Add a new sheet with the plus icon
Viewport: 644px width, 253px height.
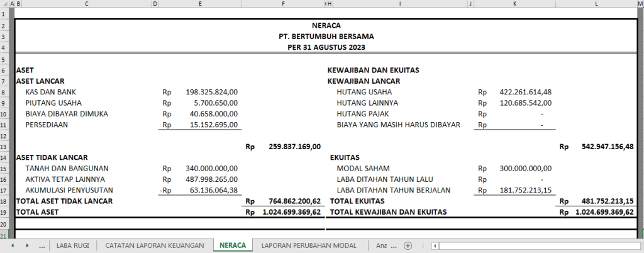click(x=408, y=245)
